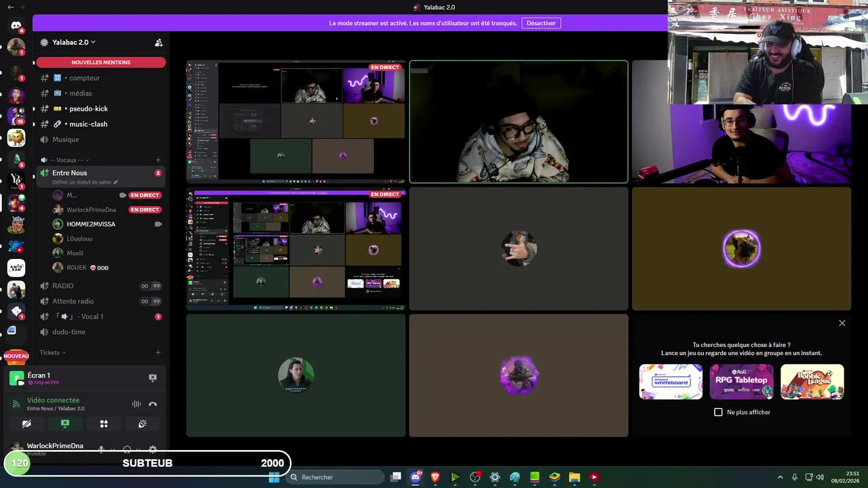Click the NOUVELLES MENTIONS banner
Screen dimensions: 868x488
tap(100, 62)
